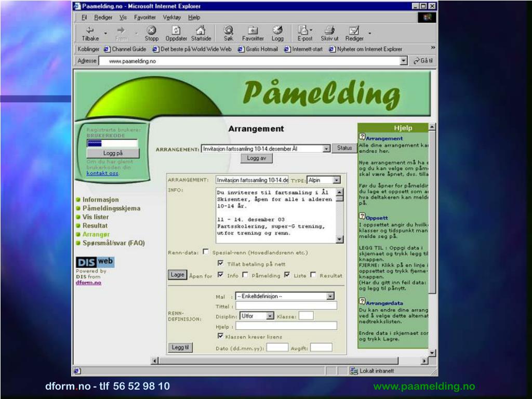Click the Dato (dd.mm.yy) input field
This screenshot has height=399, width=532.
coord(277,348)
